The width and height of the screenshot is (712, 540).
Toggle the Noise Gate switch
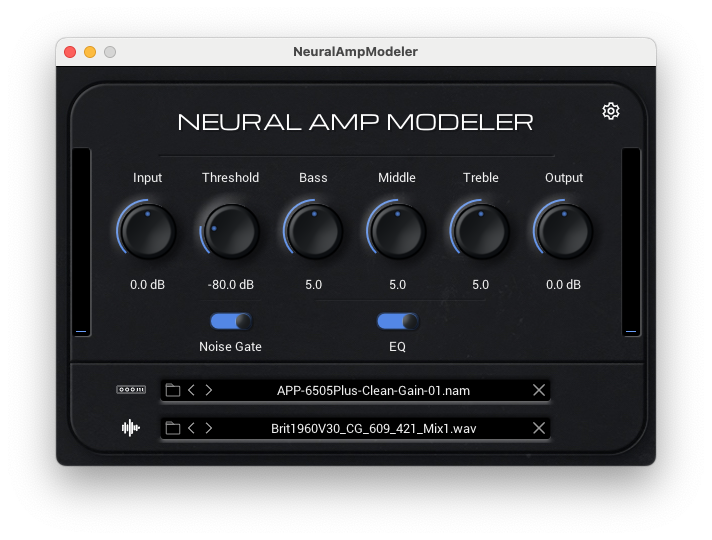coord(231,322)
